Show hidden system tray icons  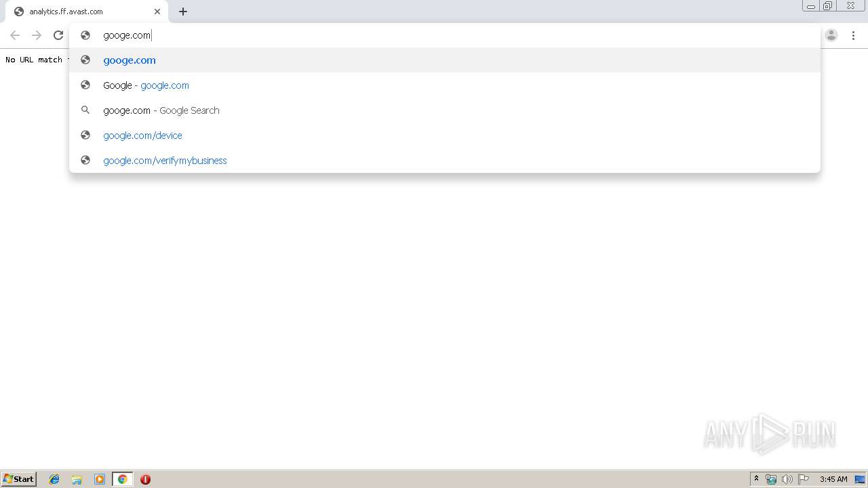click(757, 479)
